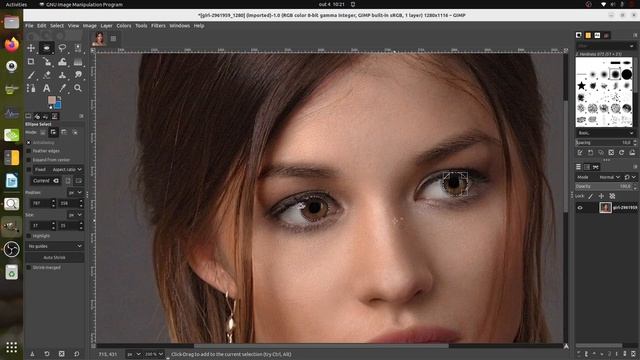The height and width of the screenshot is (360, 640).
Task: Select the Crop tool
Action: pyautogui.click(x=31, y=62)
